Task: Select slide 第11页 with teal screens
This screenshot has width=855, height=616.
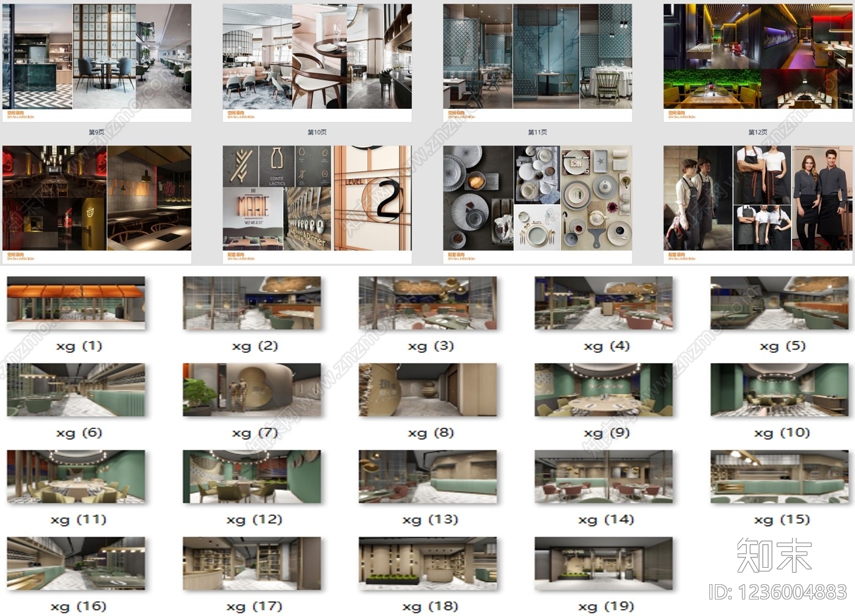Action: 538,64
